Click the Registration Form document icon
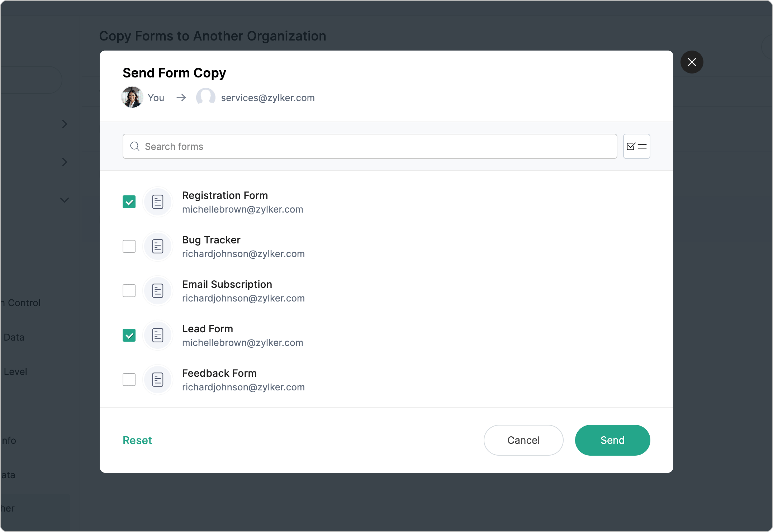This screenshot has width=773, height=532. tap(158, 202)
